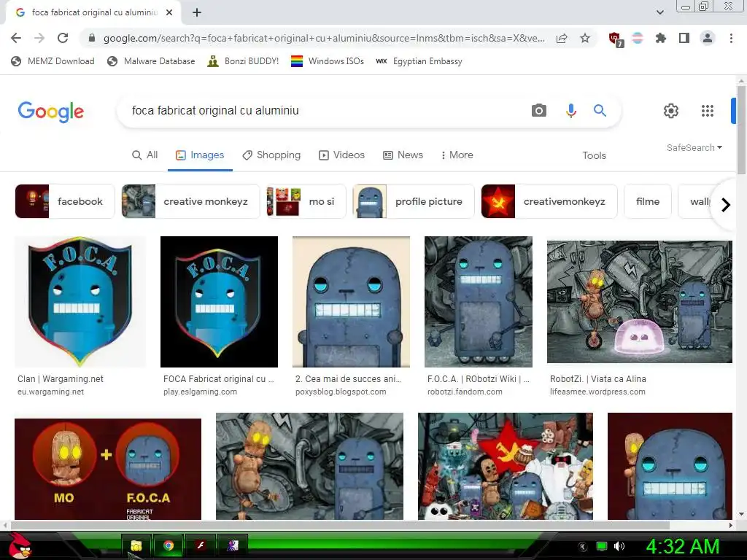The height and width of the screenshot is (560, 747).
Task: Open the Chrome profile avatar
Action: tap(708, 38)
